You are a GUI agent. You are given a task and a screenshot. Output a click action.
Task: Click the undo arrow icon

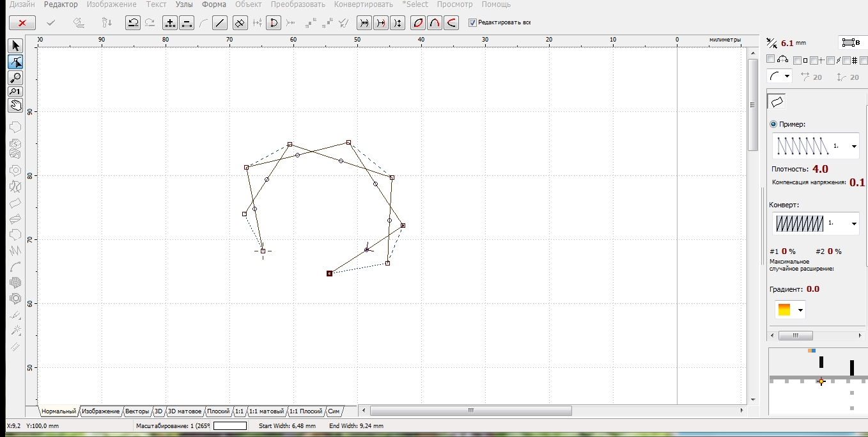coord(133,22)
